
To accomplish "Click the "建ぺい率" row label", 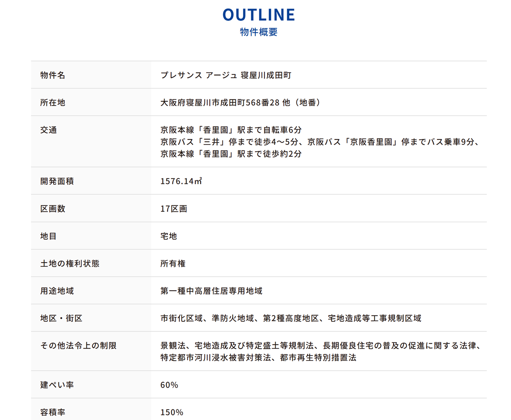I will pyautogui.click(x=57, y=384).
